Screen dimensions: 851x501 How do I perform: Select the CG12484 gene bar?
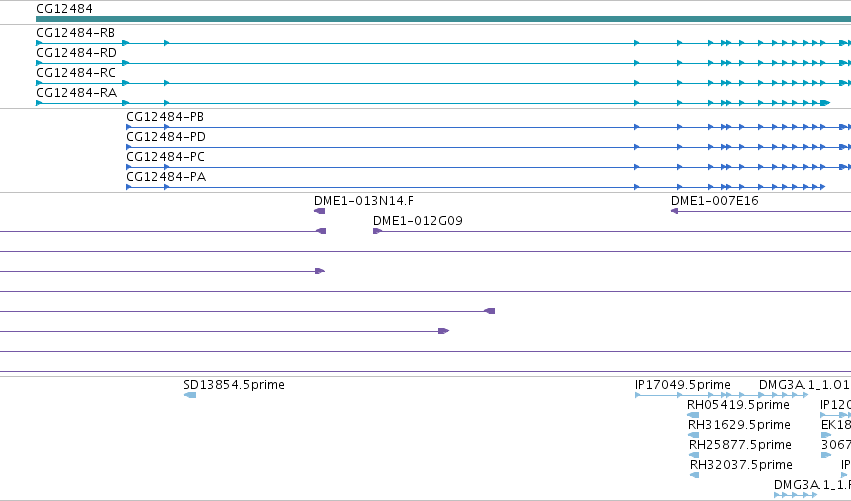click(x=443, y=19)
